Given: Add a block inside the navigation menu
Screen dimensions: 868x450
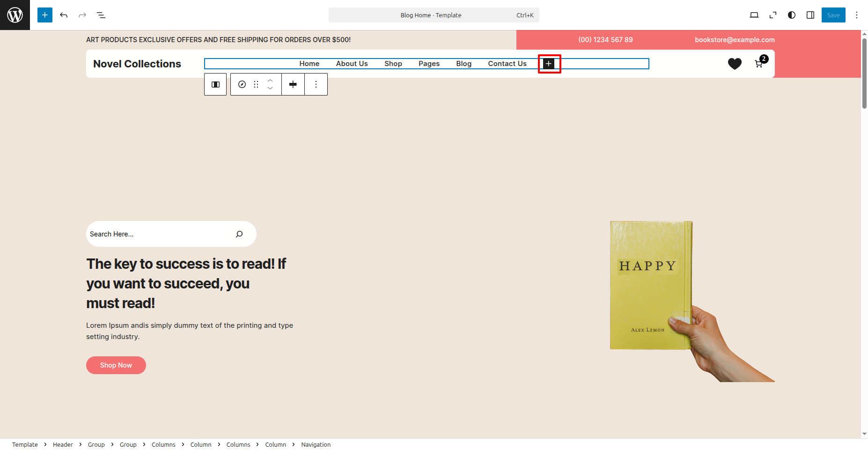Looking at the screenshot, I should 549,64.
